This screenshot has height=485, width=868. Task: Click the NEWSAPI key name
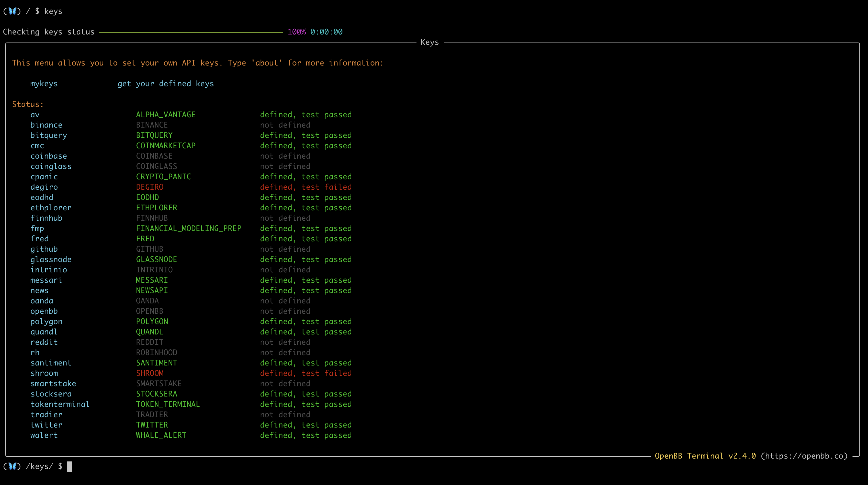coord(152,290)
